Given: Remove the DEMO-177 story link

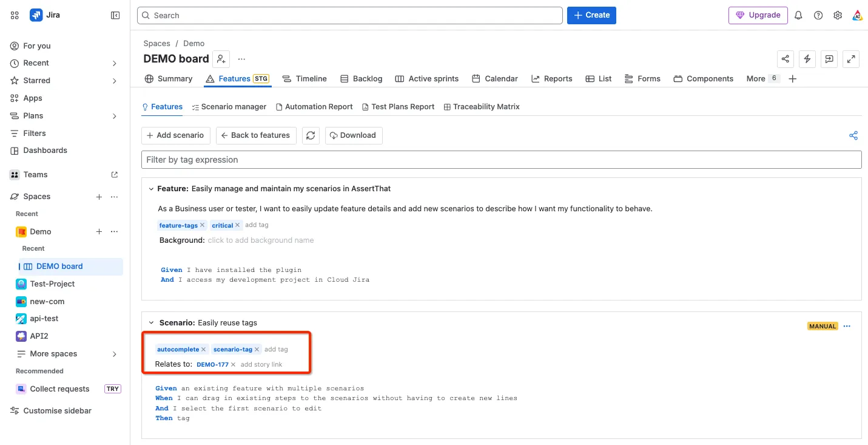Looking at the screenshot, I should (233, 364).
